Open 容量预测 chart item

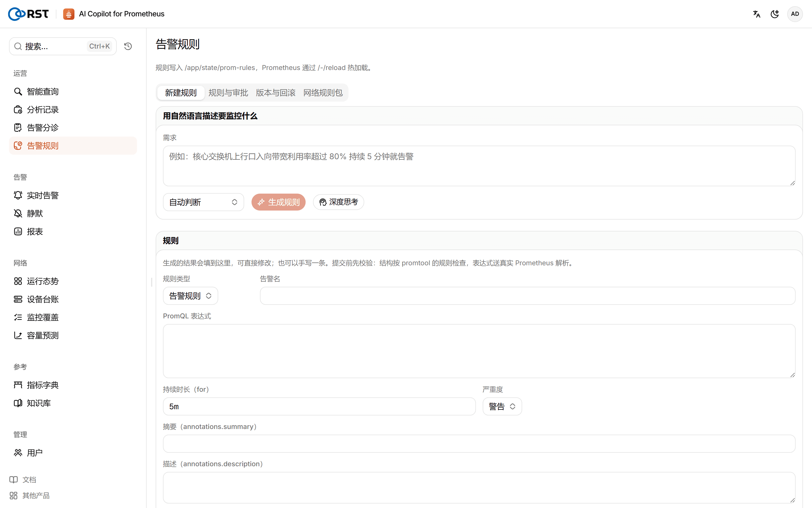coord(73,335)
